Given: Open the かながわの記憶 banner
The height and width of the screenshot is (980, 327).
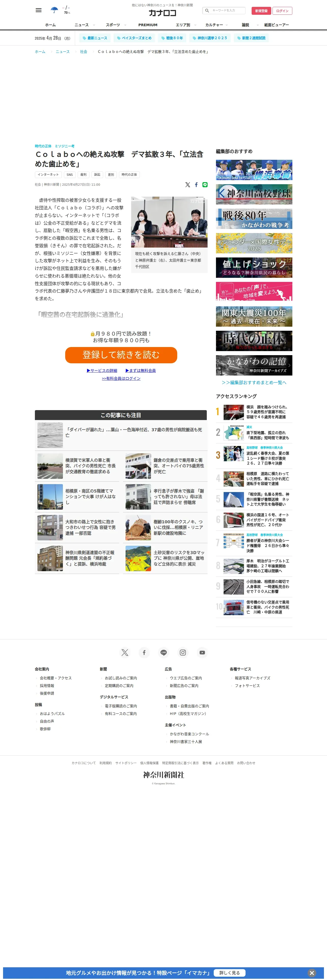Looking at the screenshot, I should [x=254, y=365].
